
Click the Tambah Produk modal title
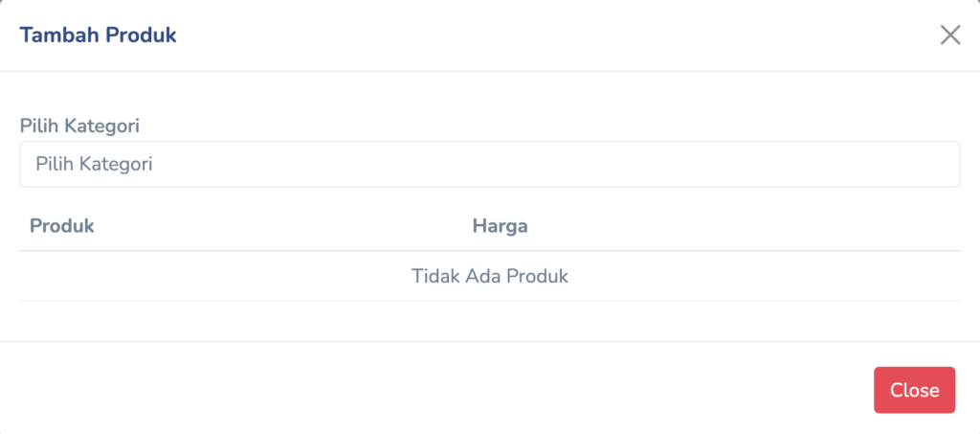click(x=98, y=35)
